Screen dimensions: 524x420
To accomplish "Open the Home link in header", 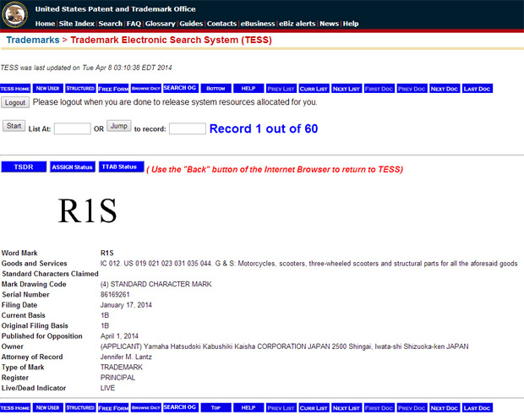I will pyautogui.click(x=45, y=24).
